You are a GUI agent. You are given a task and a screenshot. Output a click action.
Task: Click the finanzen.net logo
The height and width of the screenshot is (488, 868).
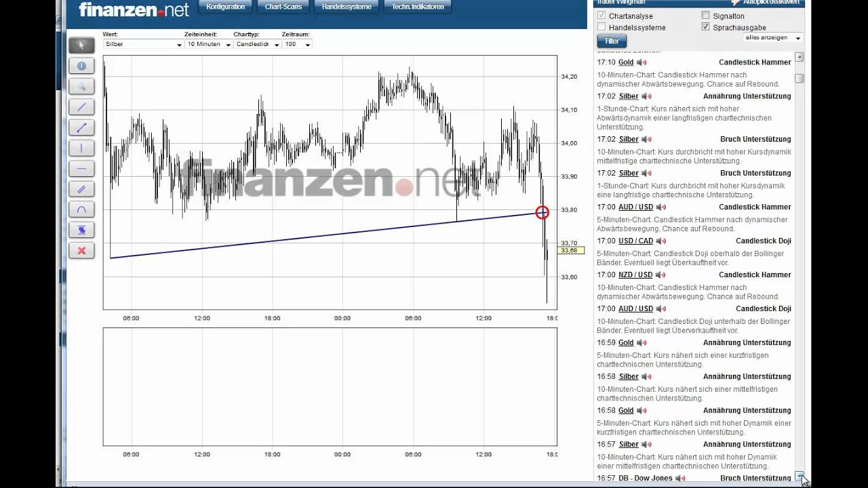[x=134, y=9]
